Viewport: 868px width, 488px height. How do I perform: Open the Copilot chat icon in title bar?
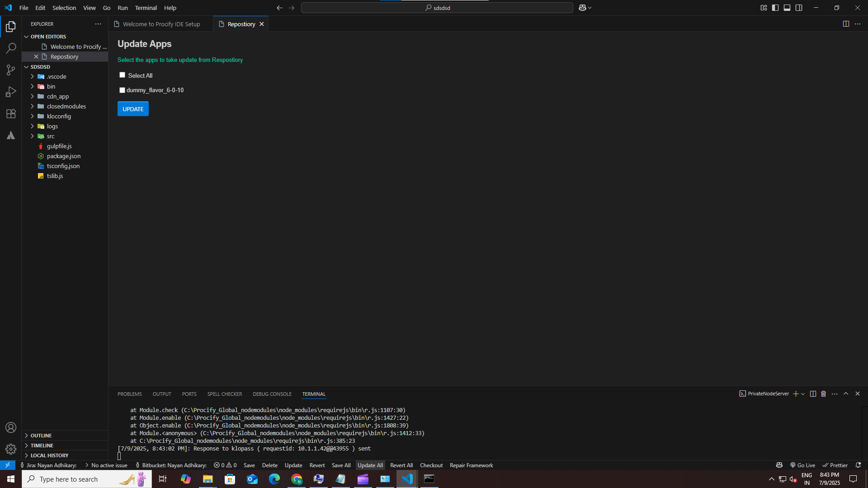582,8
